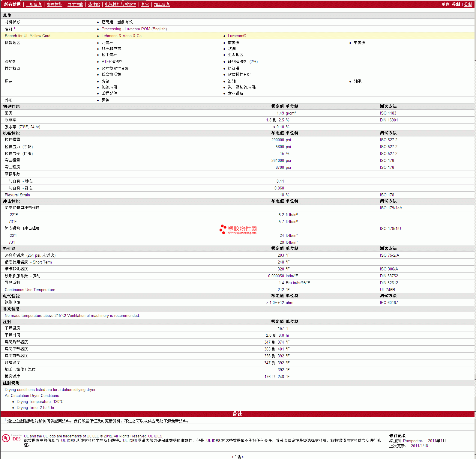Viewport: 476px width, 459px height.
Task: Select the ISO 75-2/A test method
Action: (x=389, y=255)
